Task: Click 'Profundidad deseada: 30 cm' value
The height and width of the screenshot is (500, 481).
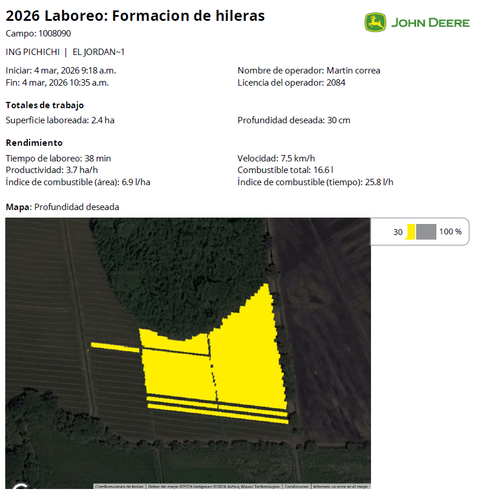Action: (x=294, y=120)
